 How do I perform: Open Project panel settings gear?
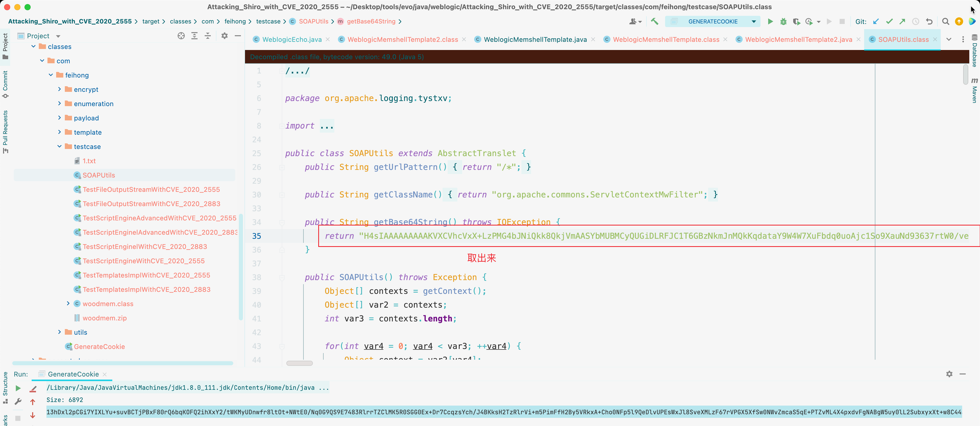point(225,36)
